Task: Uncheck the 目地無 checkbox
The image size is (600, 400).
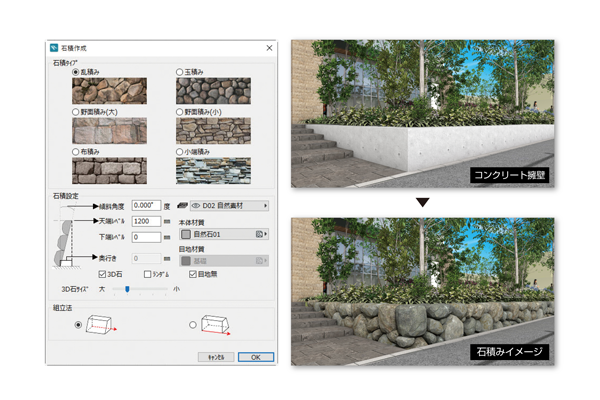Action: point(194,274)
